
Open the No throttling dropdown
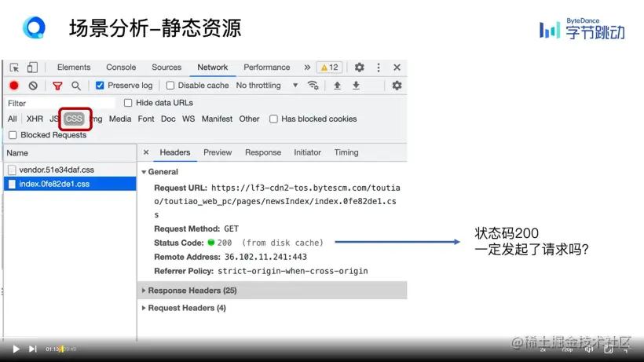tap(267, 86)
